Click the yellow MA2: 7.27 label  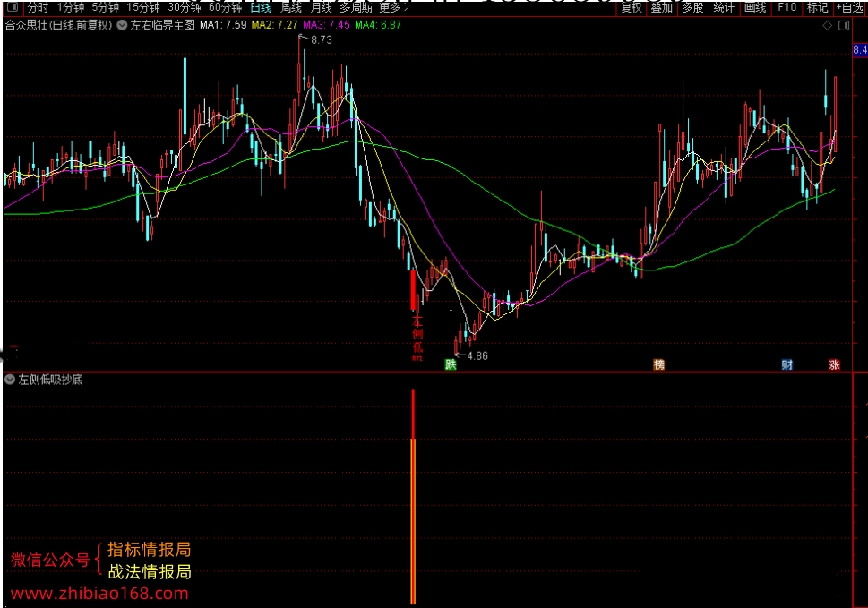click(275, 25)
